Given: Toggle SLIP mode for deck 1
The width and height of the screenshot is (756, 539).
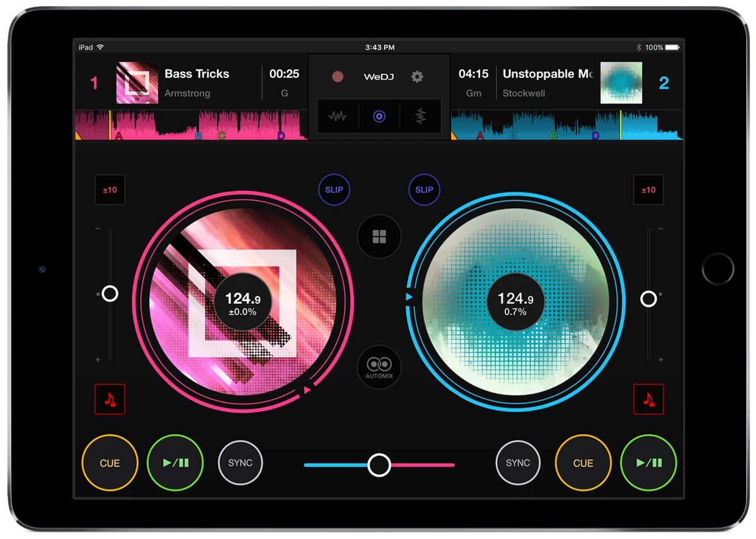Looking at the screenshot, I should click(334, 190).
